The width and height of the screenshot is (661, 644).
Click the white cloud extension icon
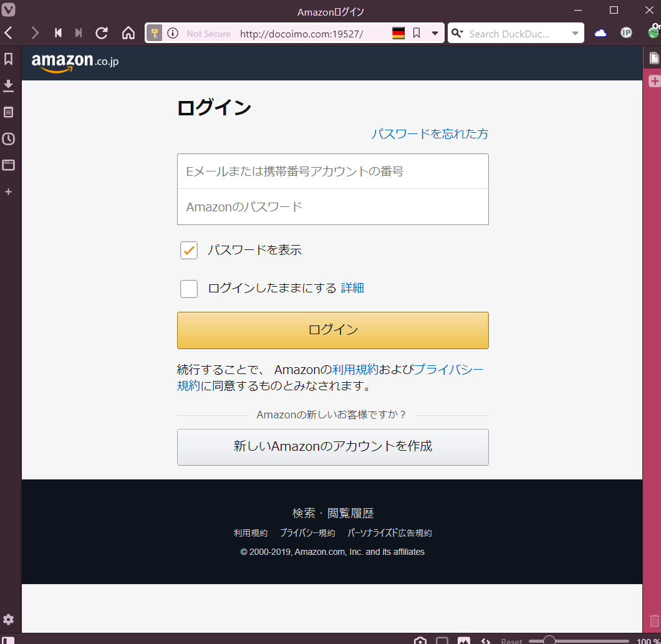(x=601, y=33)
